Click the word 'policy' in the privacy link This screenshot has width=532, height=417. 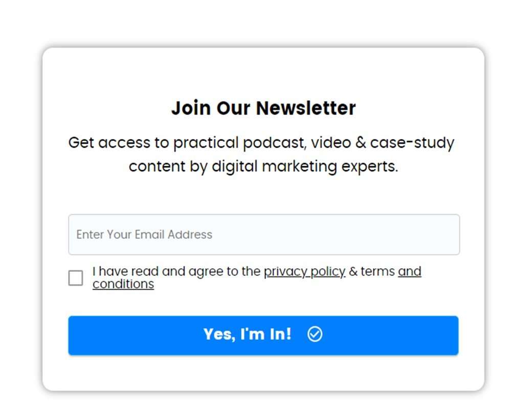[x=327, y=272]
